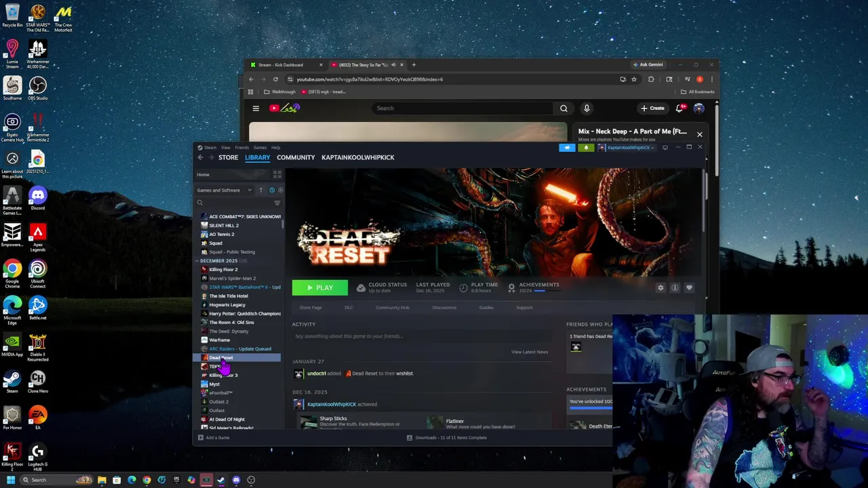This screenshot has width=868, height=488.
Task: Click the activity 'Say something about this game' field
Action: (x=420, y=336)
